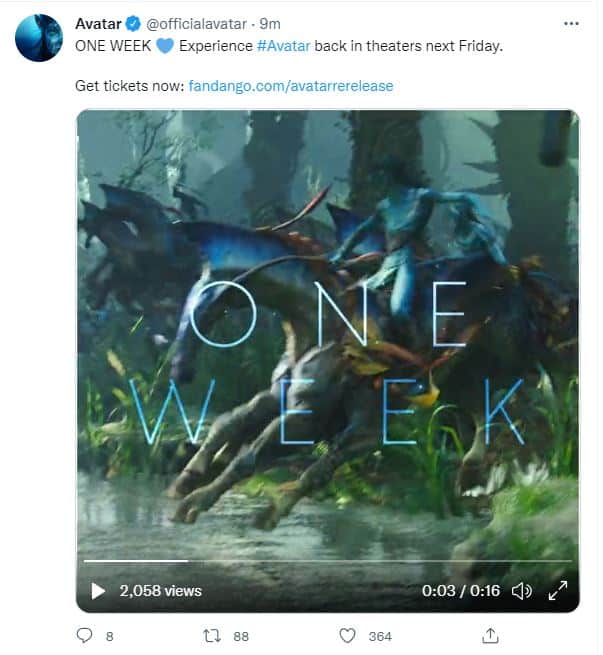
Task: Like the tweet with heart icon
Action: [347, 636]
